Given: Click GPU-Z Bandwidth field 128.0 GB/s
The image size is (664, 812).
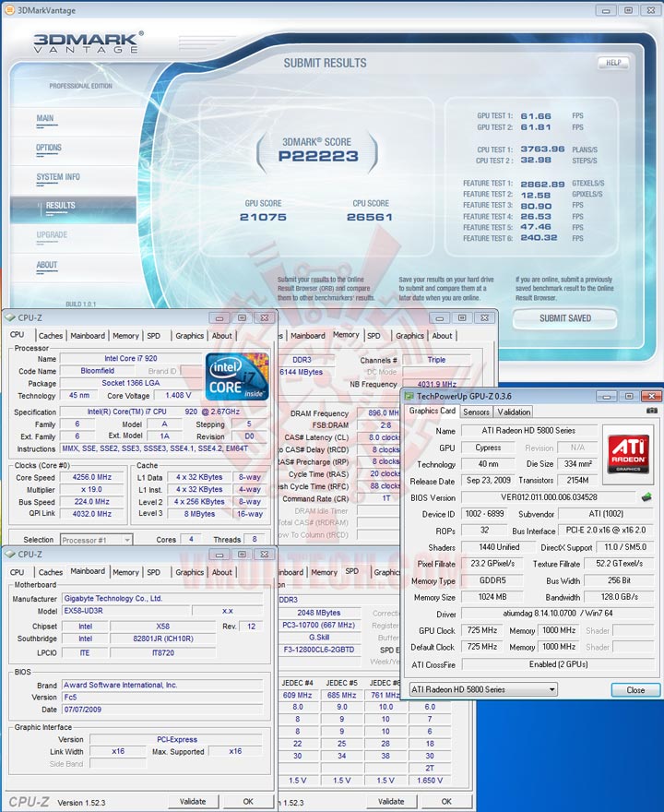Looking at the screenshot, I should [619, 597].
